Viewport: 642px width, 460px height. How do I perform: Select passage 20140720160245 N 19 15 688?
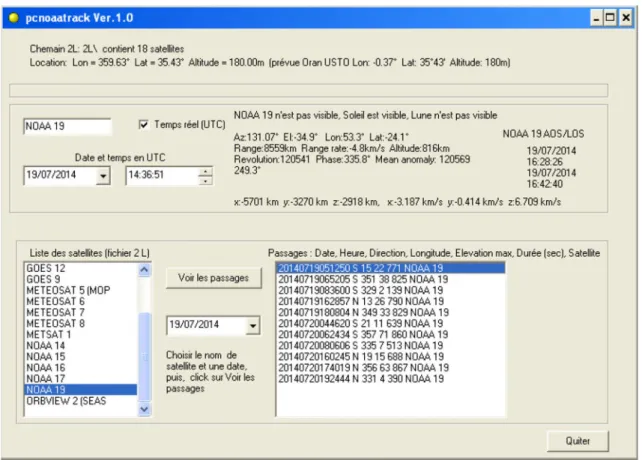tap(391, 357)
